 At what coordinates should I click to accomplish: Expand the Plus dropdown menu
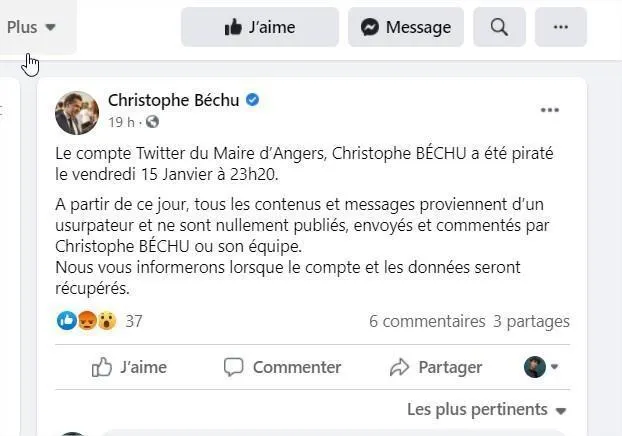[31, 27]
